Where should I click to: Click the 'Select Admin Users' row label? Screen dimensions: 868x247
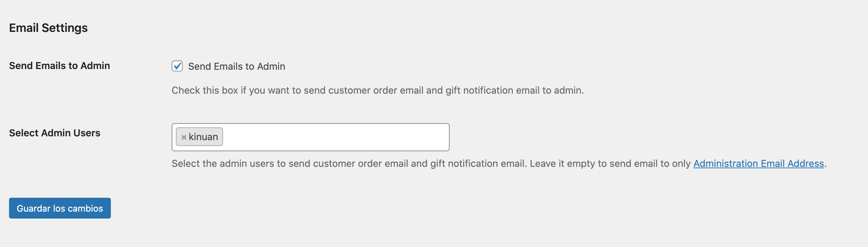coord(55,133)
